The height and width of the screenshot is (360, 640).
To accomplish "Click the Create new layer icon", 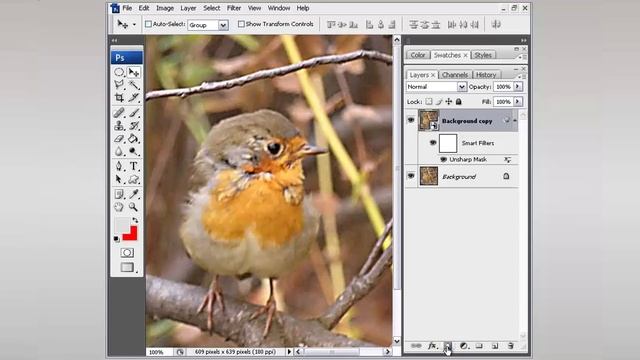I will 495,346.
